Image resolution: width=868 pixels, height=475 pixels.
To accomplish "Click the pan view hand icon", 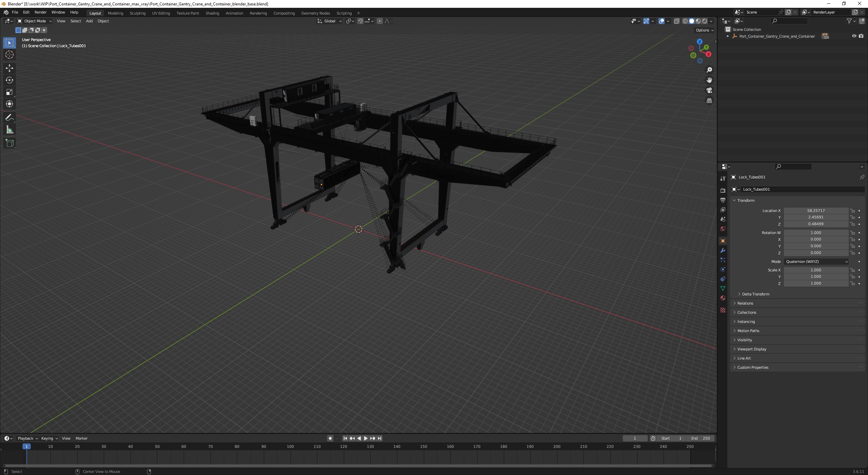I will point(709,80).
